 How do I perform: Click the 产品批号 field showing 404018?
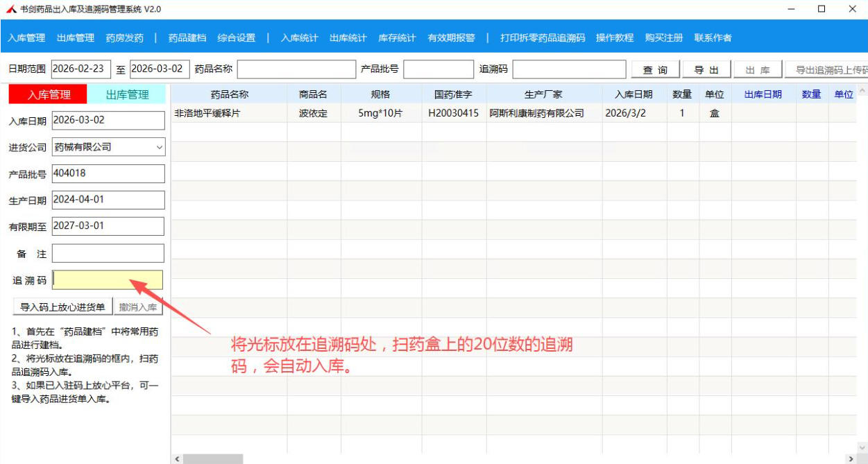click(x=108, y=173)
